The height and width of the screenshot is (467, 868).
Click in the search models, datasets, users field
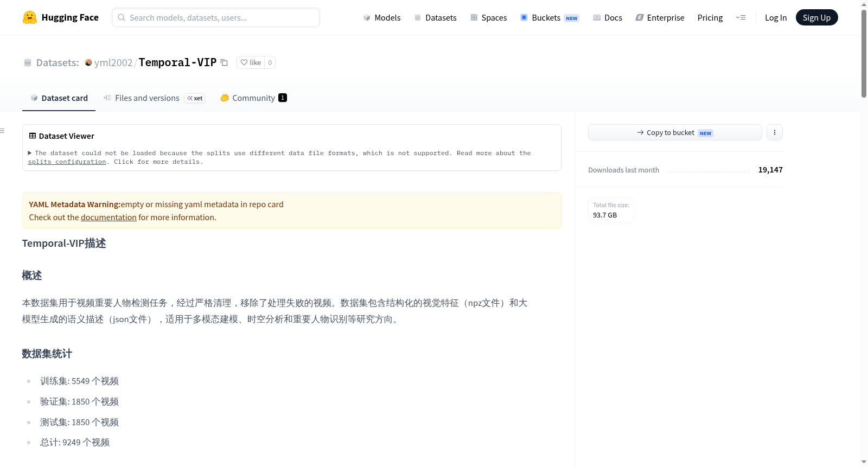(216, 17)
